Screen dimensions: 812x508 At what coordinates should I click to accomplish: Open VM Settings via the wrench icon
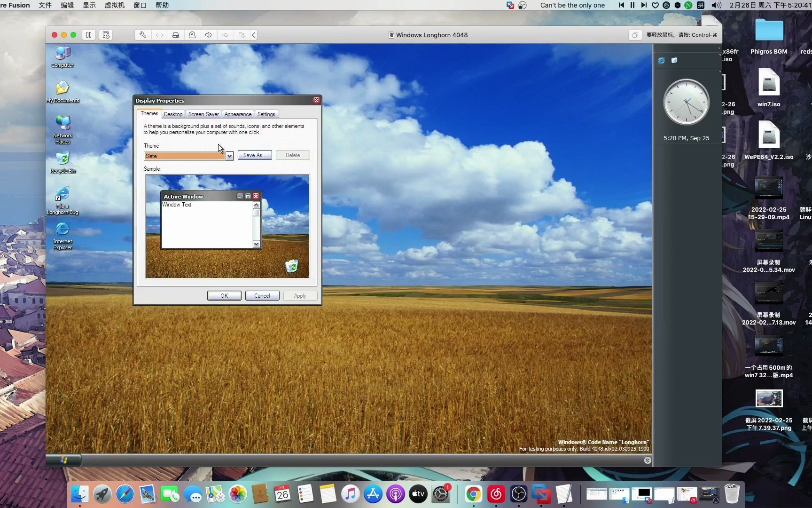(x=142, y=35)
